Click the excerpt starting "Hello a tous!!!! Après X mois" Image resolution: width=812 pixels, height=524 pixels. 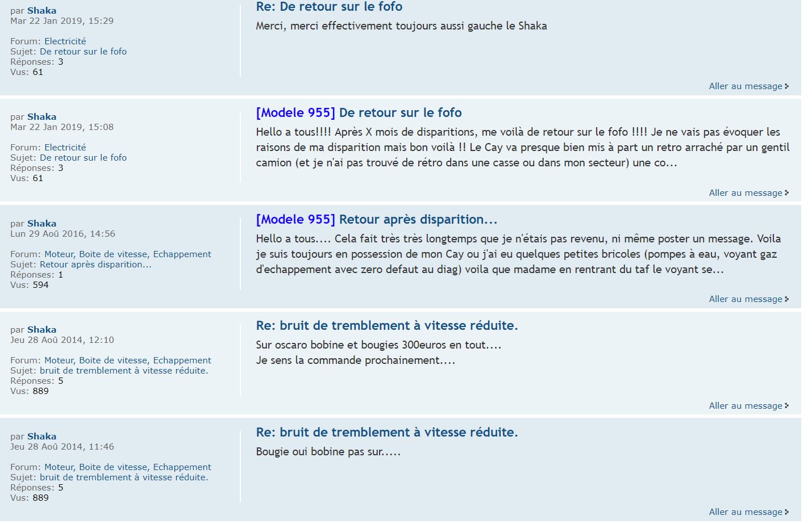(x=523, y=148)
